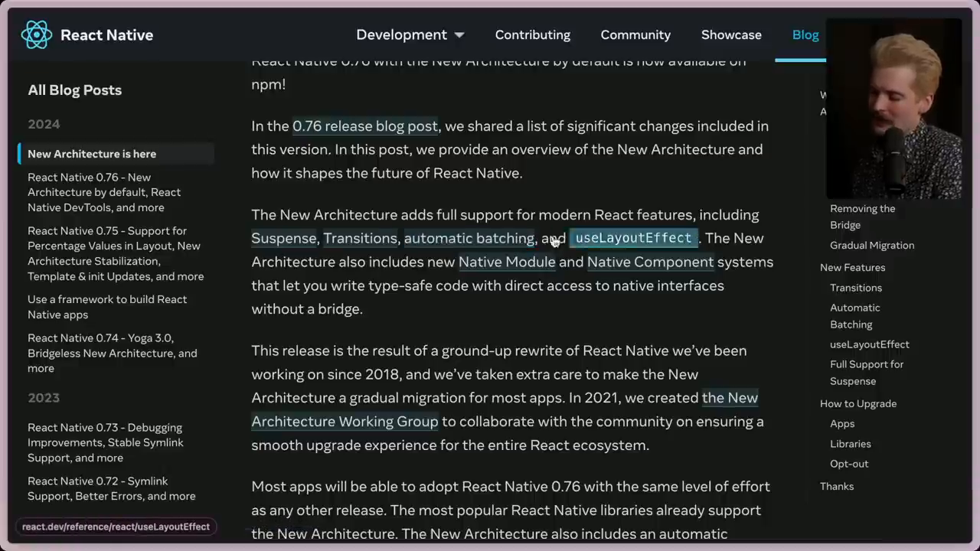The height and width of the screenshot is (551, 980).
Task: Follow the automatic batching link
Action: click(469, 239)
